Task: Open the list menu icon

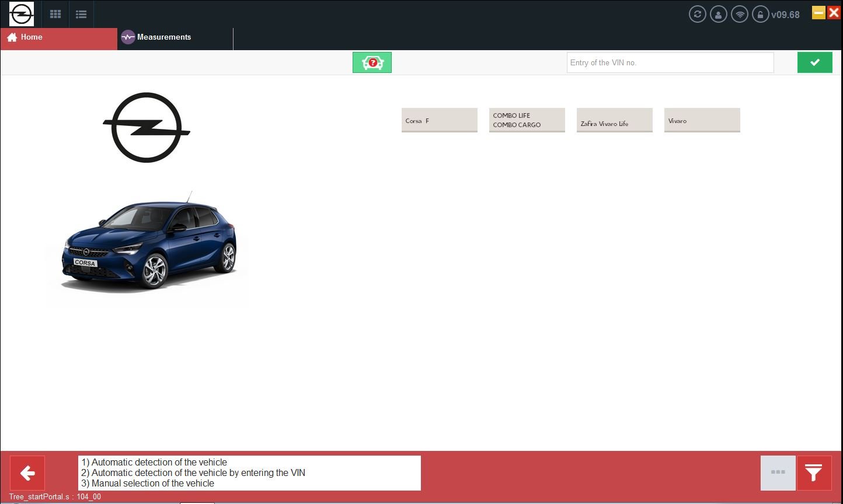Action: (x=81, y=14)
